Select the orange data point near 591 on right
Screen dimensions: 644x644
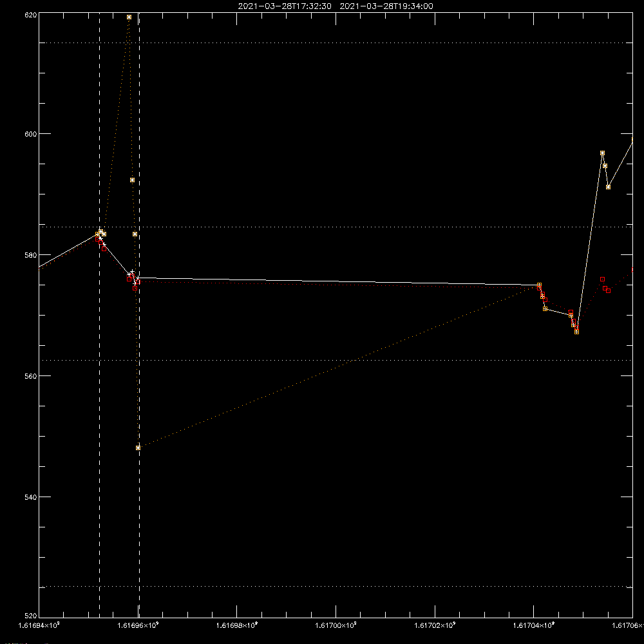tap(609, 187)
